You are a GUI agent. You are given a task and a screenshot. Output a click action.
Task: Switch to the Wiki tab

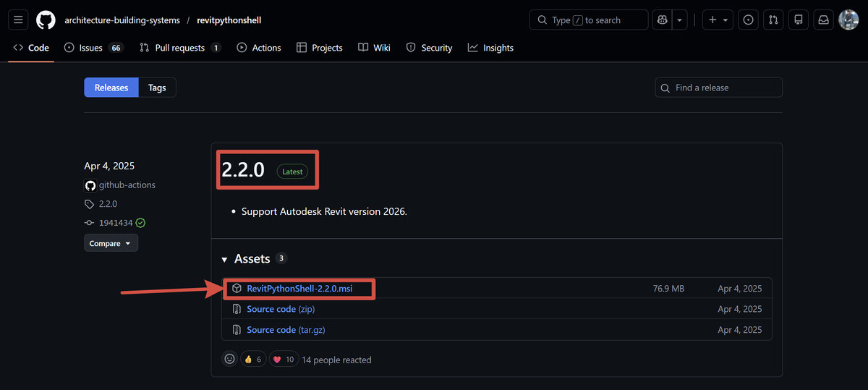point(374,48)
